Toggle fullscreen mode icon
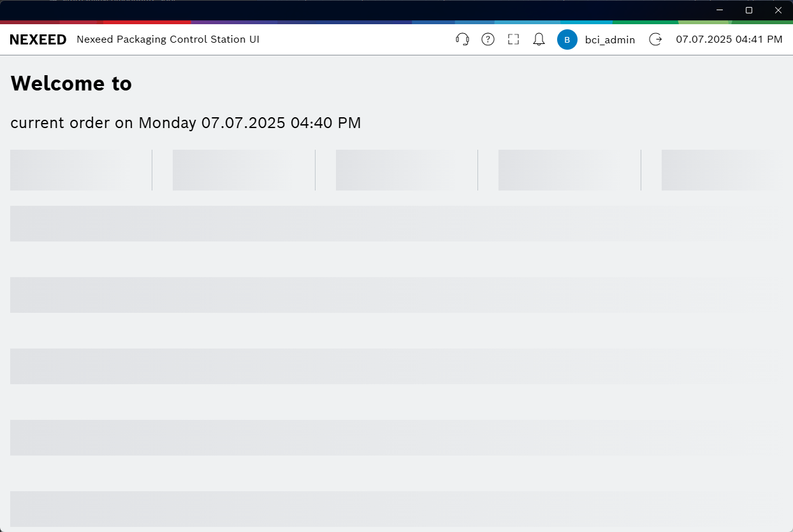The image size is (793, 532). 513,40
